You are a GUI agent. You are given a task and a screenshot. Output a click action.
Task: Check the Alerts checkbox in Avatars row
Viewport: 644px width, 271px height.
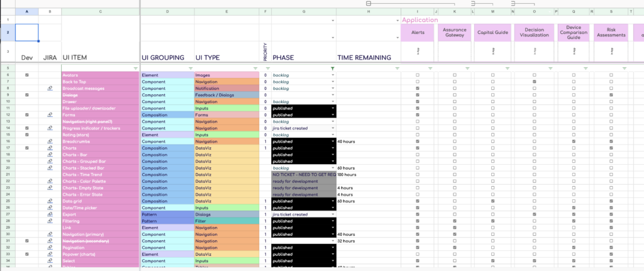click(418, 75)
